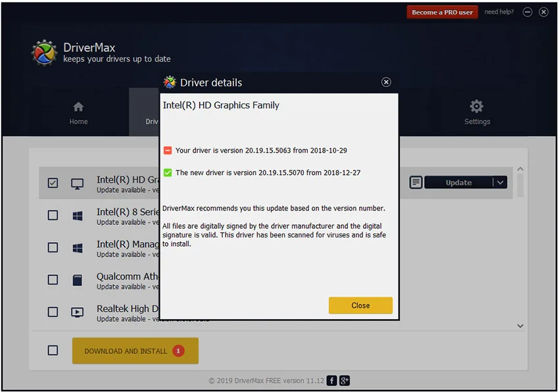The height and width of the screenshot is (392, 559).
Task: Expand the Update dropdown arrow
Action: click(500, 183)
